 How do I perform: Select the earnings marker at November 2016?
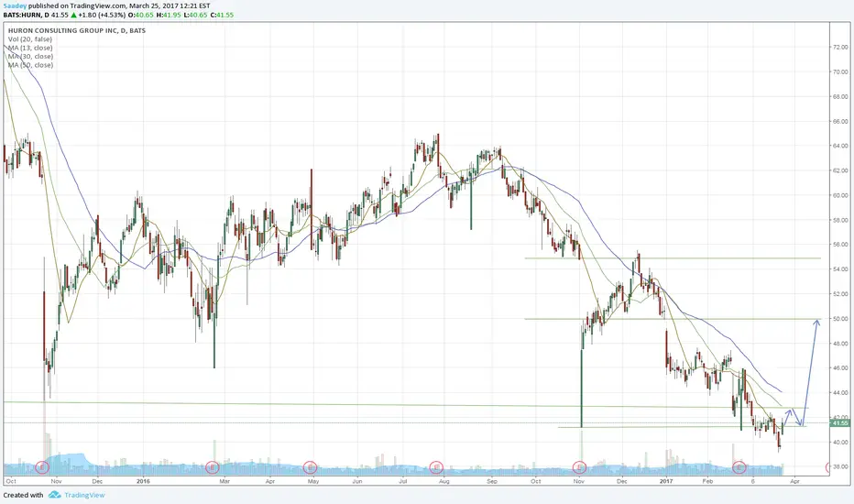[579, 467]
